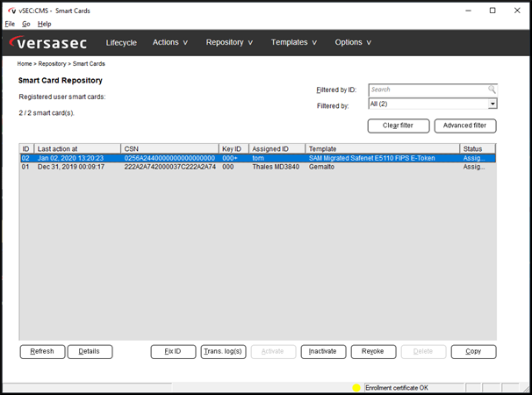
Task: Click the Copy button
Action: point(473,352)
